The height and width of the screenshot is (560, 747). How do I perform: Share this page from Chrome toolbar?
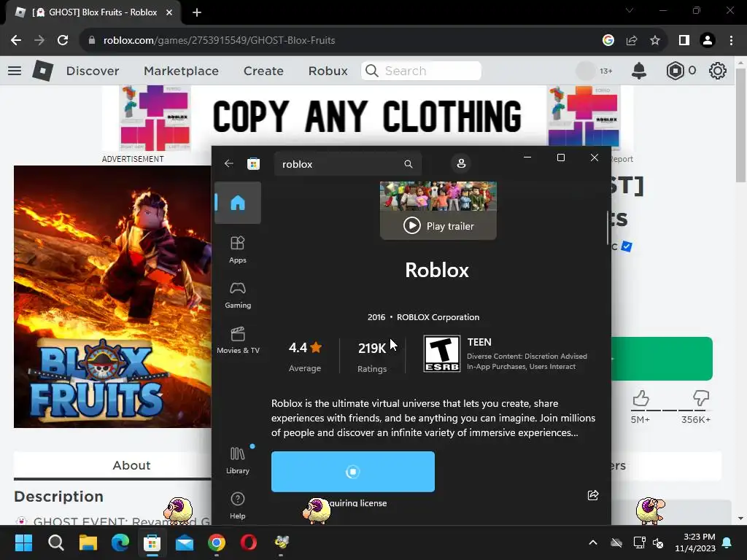(x=632, y=41)
